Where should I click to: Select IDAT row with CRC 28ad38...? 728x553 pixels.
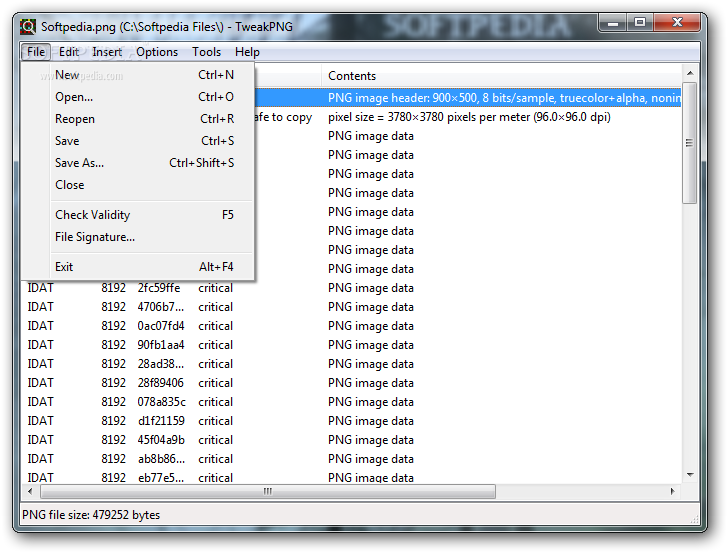pos(351,364)
